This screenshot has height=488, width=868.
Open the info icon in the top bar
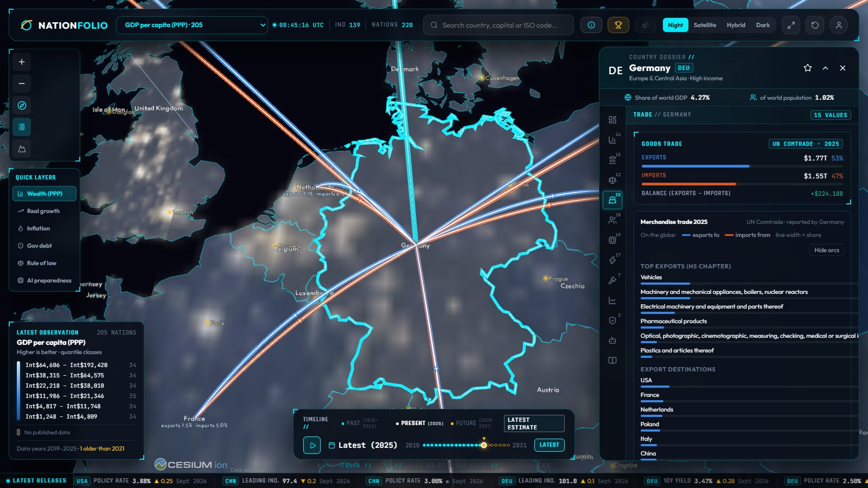click(591, 25)
